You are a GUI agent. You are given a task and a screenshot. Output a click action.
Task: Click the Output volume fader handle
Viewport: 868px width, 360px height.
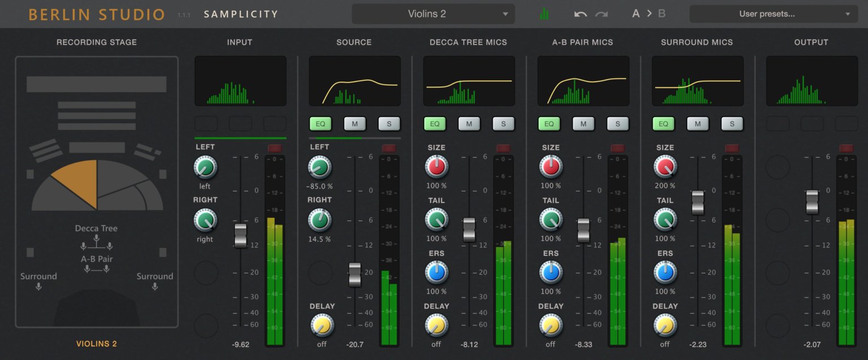click(x=812, y=202)
